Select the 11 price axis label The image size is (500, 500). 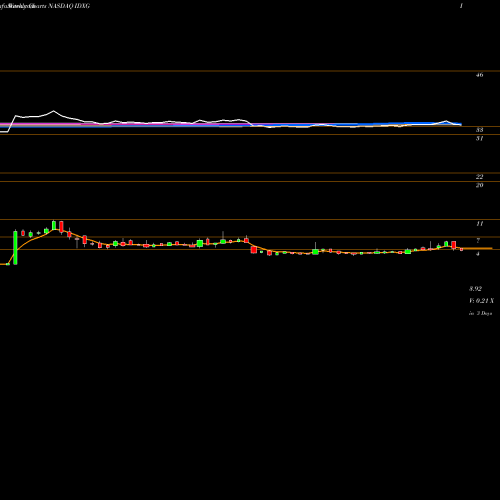point(479,224)
